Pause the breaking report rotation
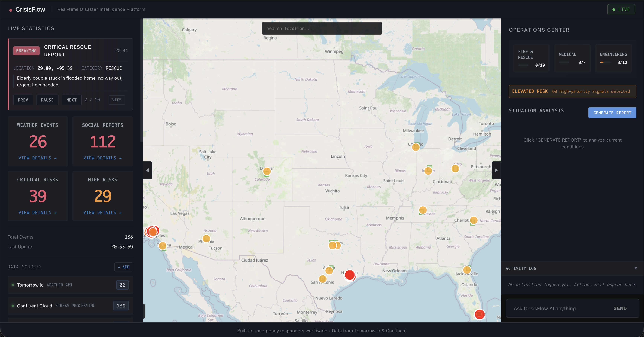 [47, 100]
